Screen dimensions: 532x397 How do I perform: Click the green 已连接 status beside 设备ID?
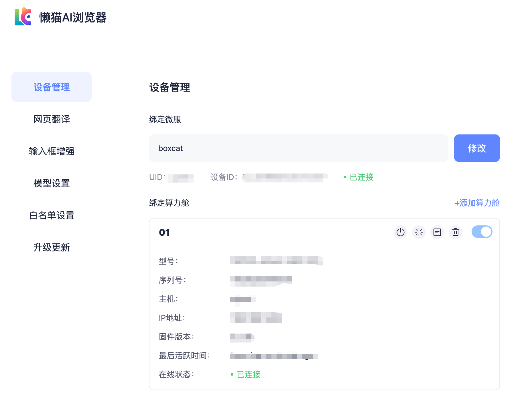(x=359, y=177)
